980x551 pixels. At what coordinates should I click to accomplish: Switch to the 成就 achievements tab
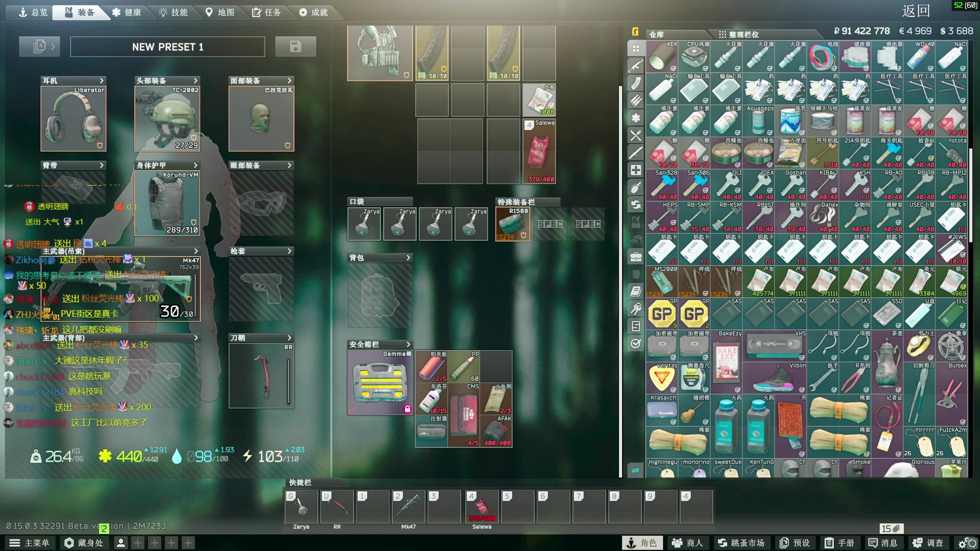tap(313, 13)
